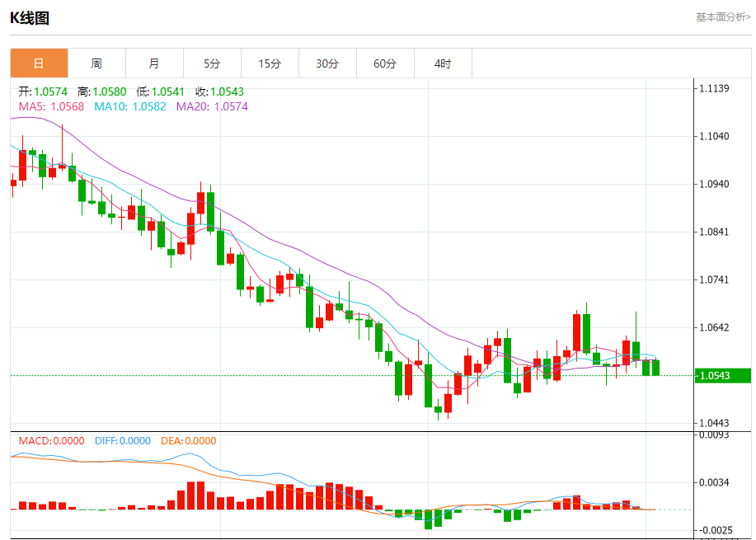Click the MACD:0.0000 indicator label
This screenshot has width=756, height=540.
pyautogui.click(x=52, y=441)
